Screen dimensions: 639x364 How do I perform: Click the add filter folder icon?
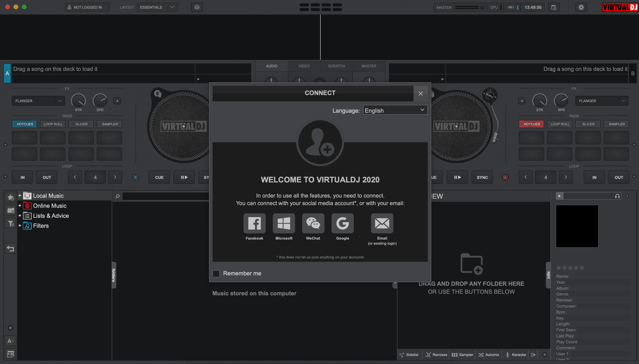[10, 223]
